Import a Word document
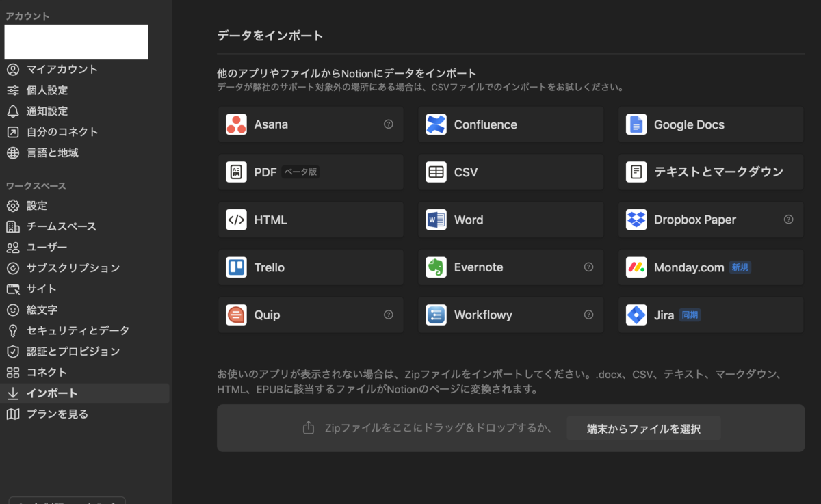 tap(511, 220)
